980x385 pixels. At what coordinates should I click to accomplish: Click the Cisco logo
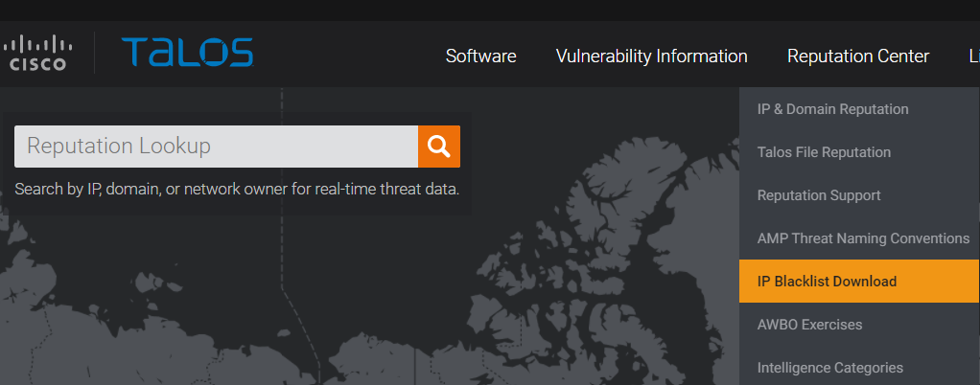(37, 53)
